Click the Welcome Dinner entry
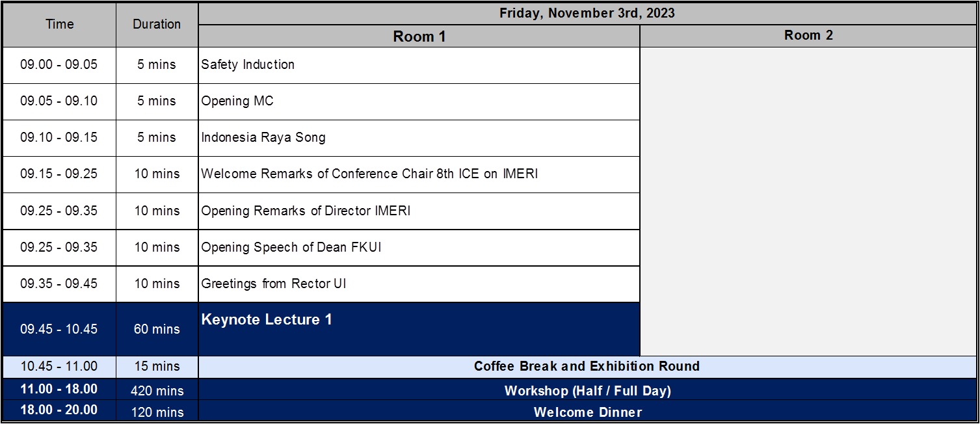Viewport: 980px width, 424px height. coord(587,412)
